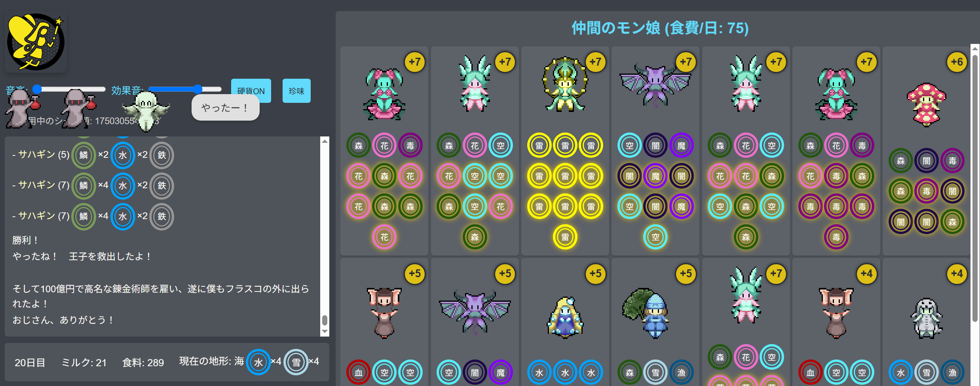Image resolution: width=980 pixels, height=386 pixels.
Task: Click the scroll up arrow in log panel
Action: [x=325, y=141]
